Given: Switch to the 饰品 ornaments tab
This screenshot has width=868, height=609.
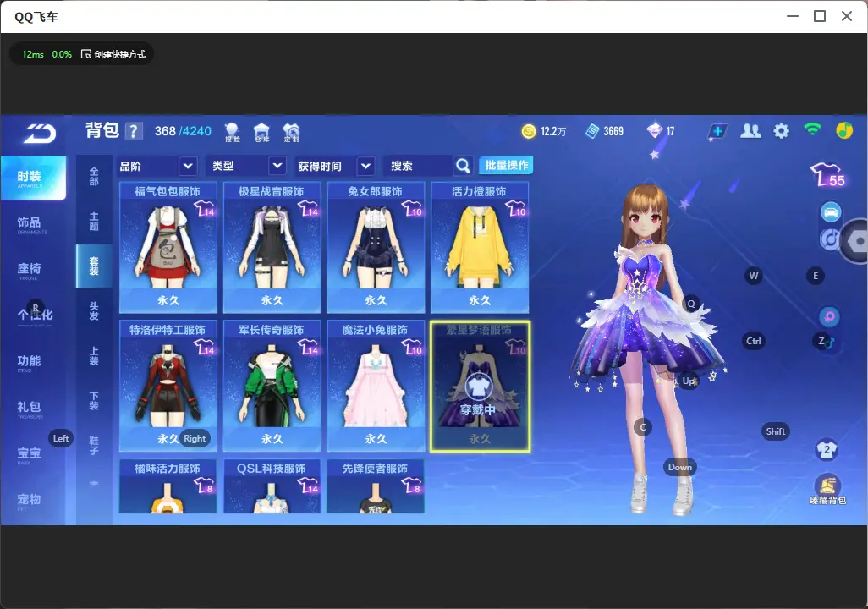Looking at the screenshot, I should point(31,224).
